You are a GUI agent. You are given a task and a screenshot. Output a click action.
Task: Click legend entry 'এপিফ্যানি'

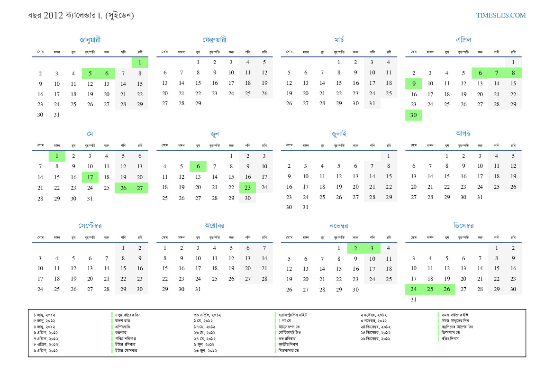pos(123,327)
